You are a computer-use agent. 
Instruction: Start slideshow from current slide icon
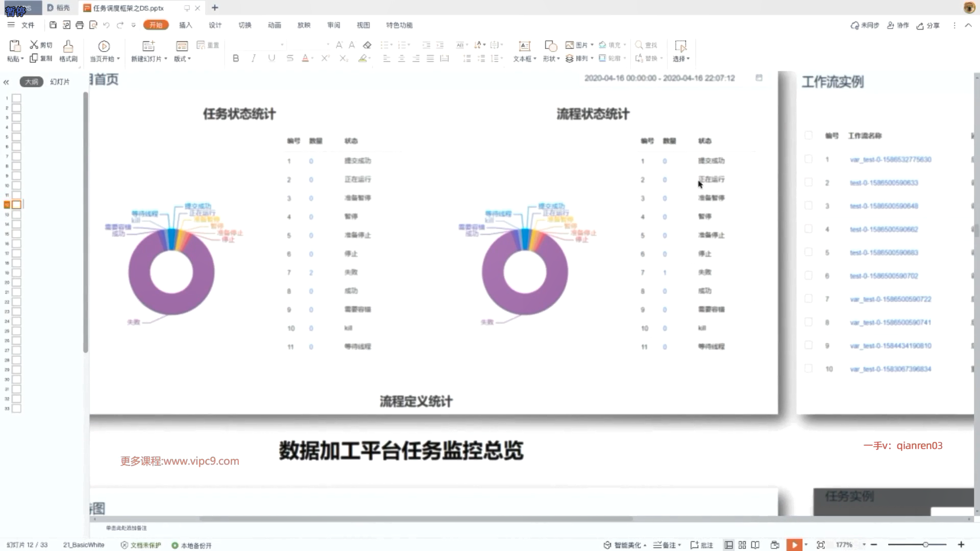point(104,46)
